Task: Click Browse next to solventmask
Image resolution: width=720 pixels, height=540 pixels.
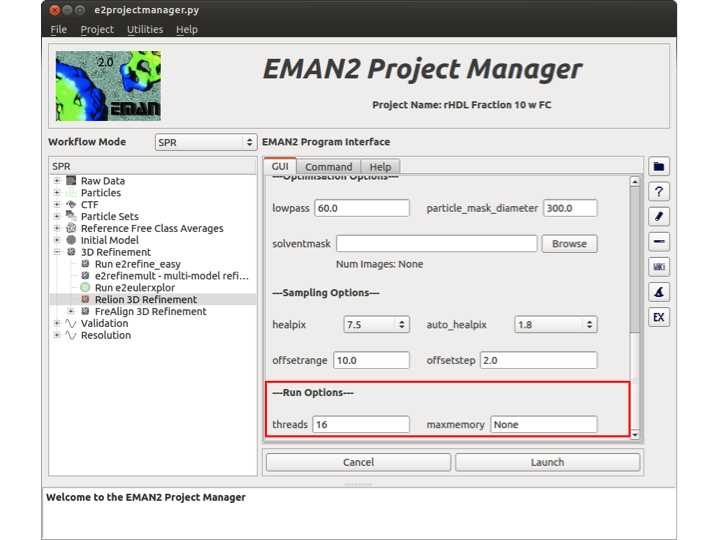Action: [569, 243]
